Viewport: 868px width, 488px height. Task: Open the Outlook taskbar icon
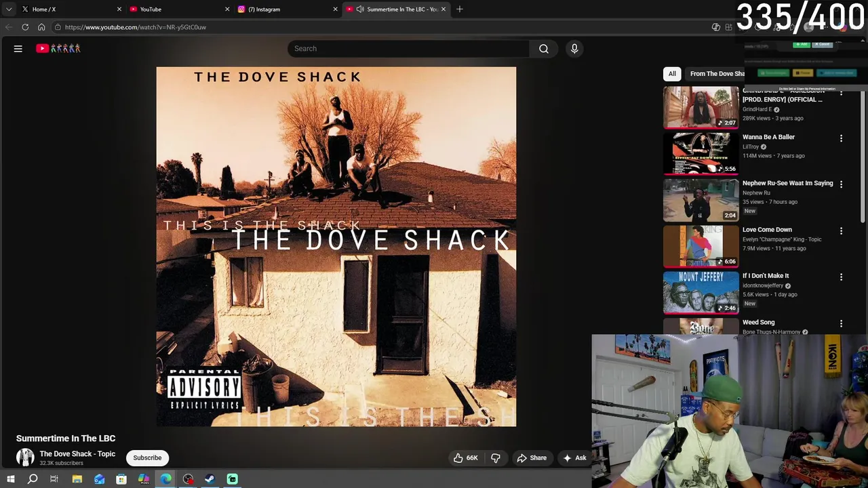click(100, 480)
